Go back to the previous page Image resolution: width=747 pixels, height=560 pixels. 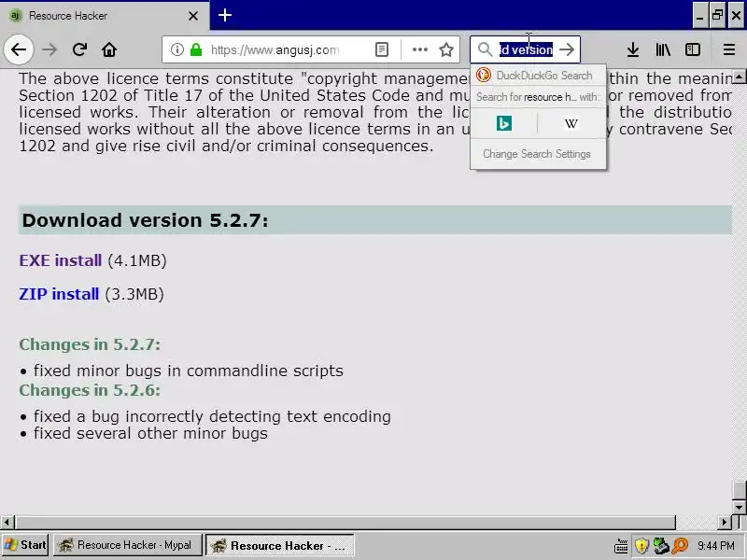[x=19, y=49]
